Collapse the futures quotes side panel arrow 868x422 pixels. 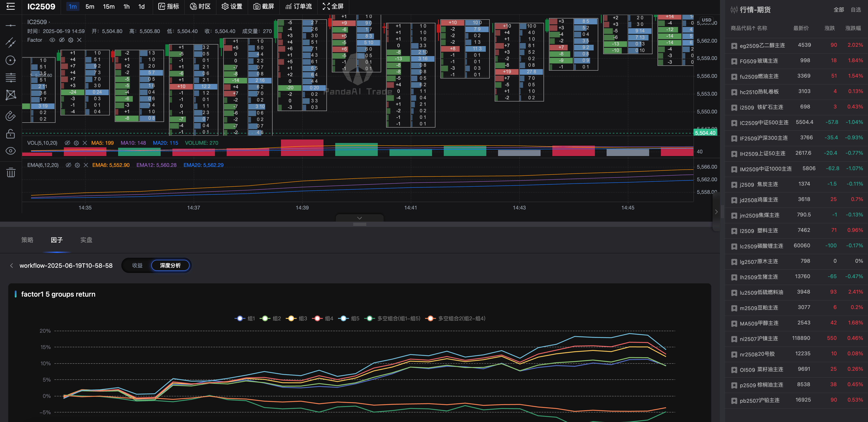coord(716,212)
